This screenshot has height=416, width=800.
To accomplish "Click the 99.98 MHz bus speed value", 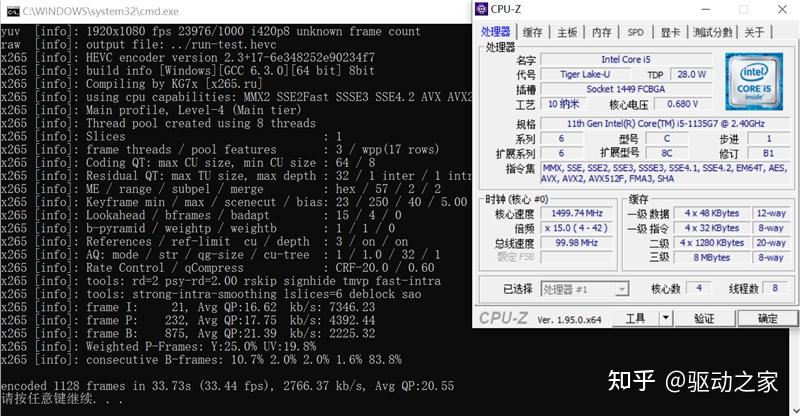I will pos(577,243).
